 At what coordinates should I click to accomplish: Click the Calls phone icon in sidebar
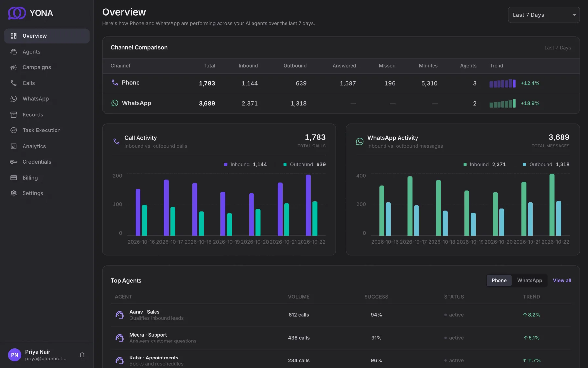click(x=13, y=83)
